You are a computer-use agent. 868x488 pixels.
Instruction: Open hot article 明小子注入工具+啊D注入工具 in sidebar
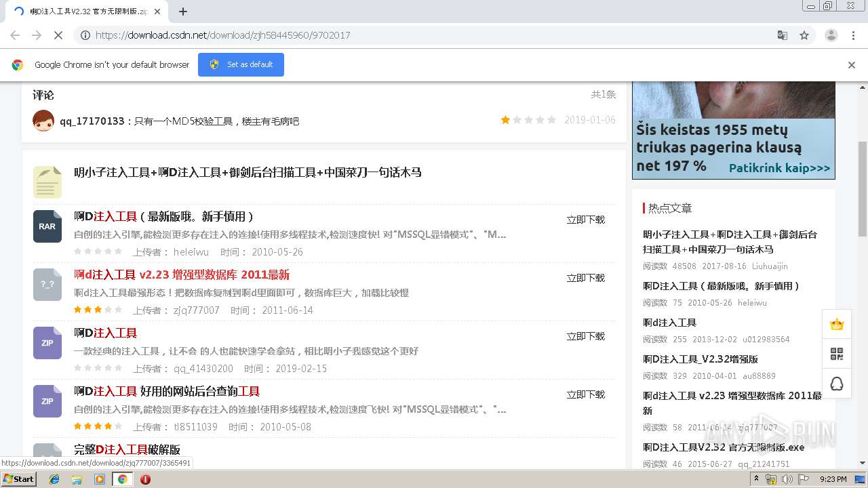pos(730,242)
